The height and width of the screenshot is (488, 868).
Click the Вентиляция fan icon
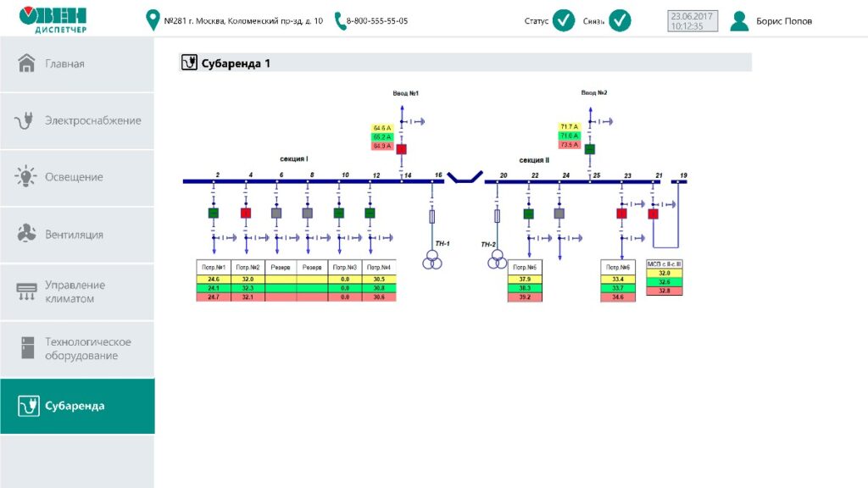pyautogui.click(x=25, y=234)
